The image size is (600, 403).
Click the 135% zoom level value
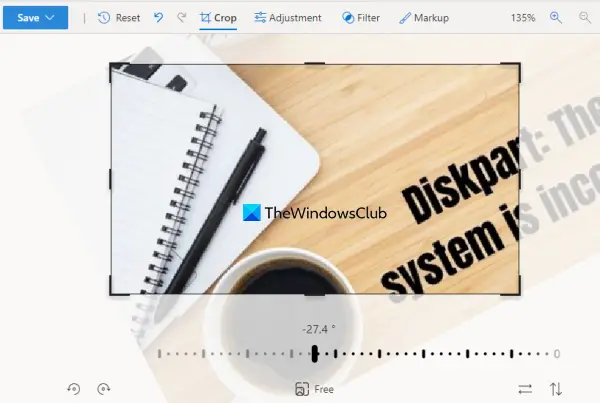coord(523,18)
